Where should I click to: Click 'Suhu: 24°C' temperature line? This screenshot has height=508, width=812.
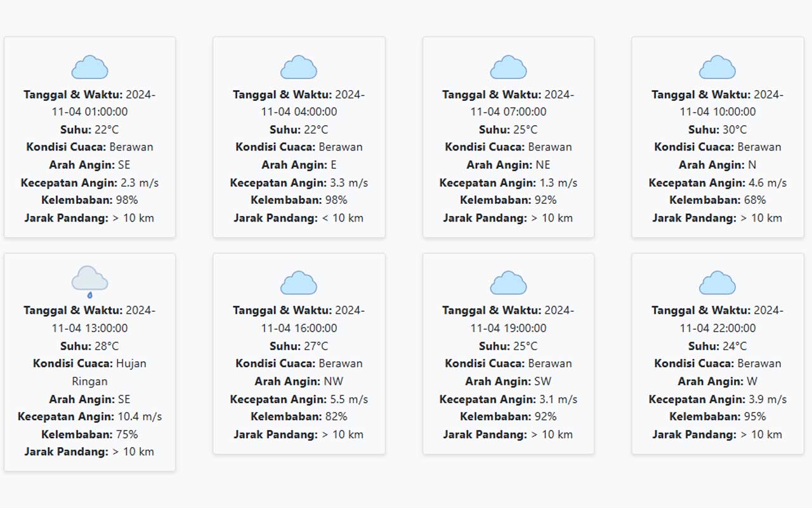point(717,346)
